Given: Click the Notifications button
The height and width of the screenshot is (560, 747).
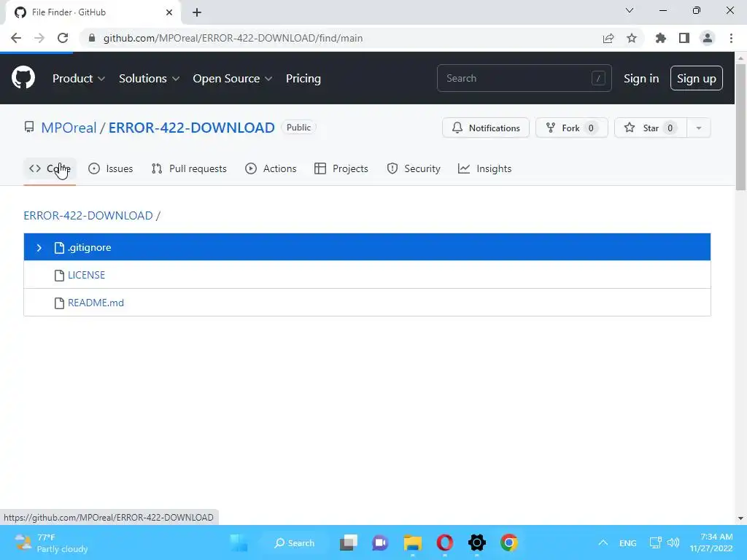Looking at the screenshot, I should pos(485,128).
